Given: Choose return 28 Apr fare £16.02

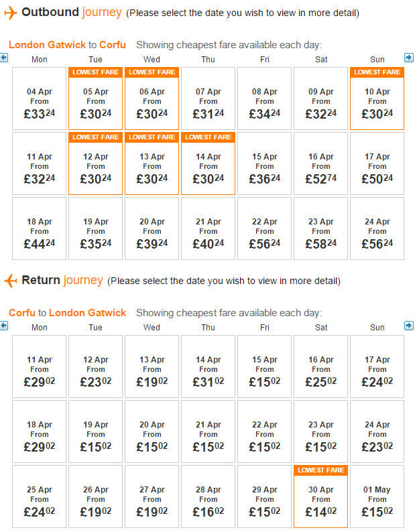Looking at the screenshot, I should [208, 496].
